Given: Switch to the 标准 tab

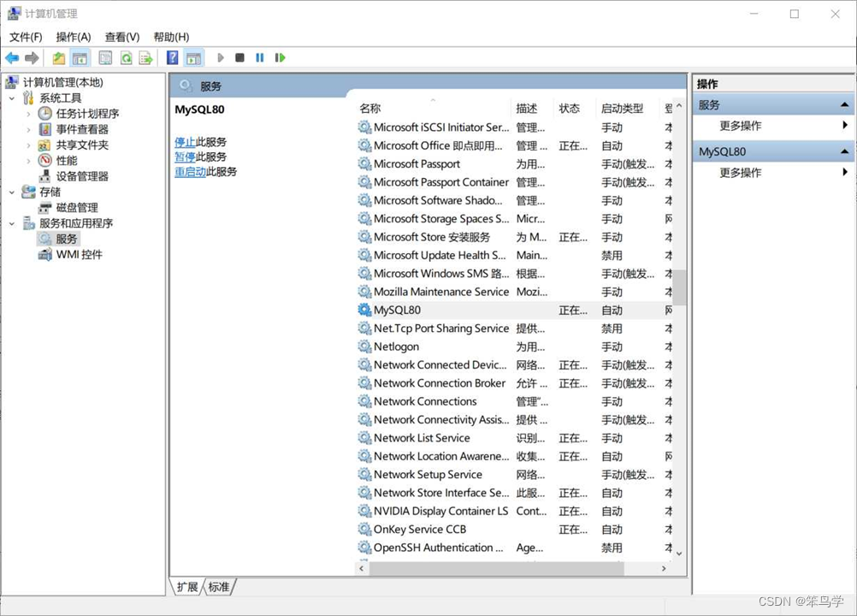Looking at the screenshot, I should tap(219, 587).
